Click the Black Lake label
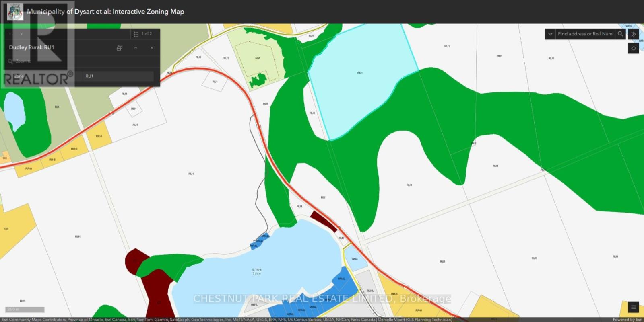 click(257, 272)
